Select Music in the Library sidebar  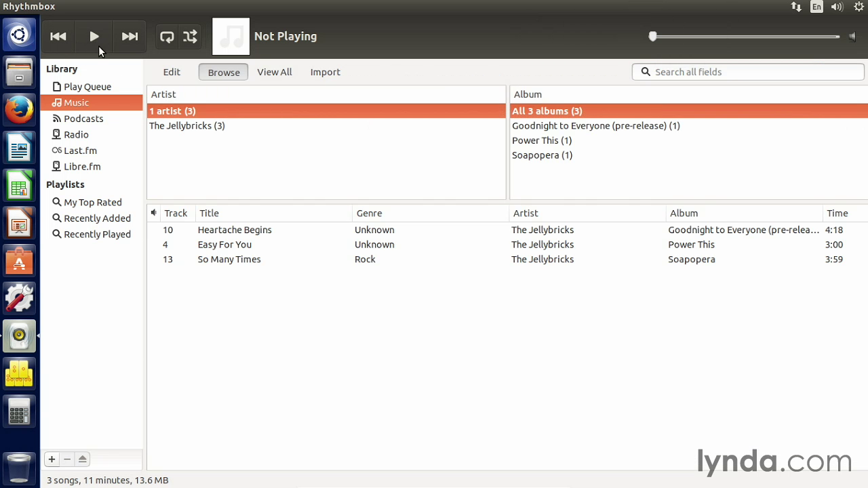(x=92, y=102)
